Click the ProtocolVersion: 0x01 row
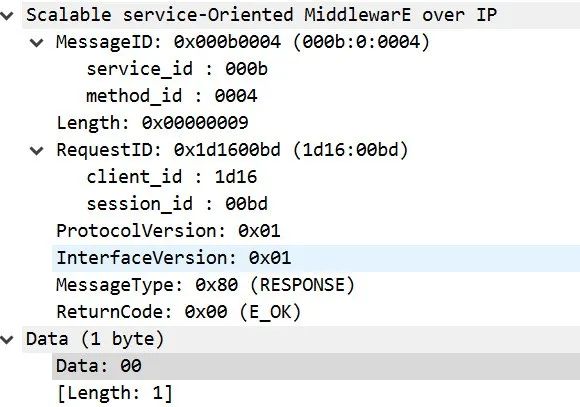This screenshot has width=580, height=407. 168,231
